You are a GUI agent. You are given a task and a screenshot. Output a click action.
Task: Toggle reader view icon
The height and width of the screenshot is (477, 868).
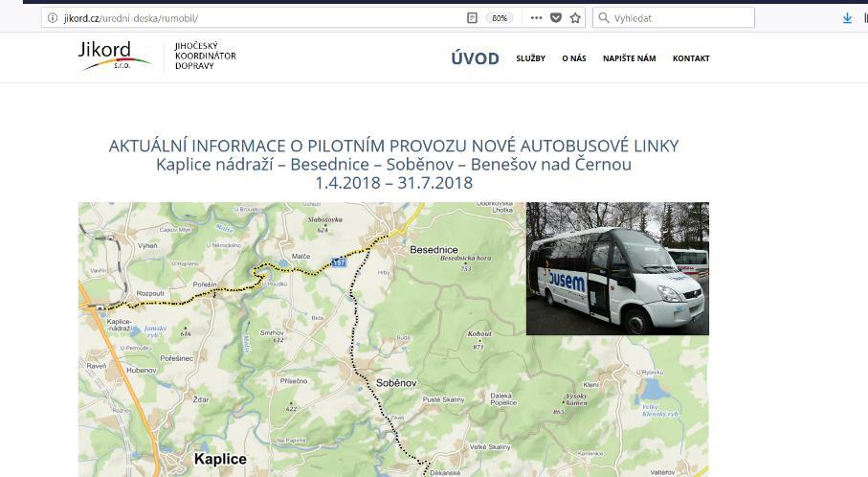(472, 18)
